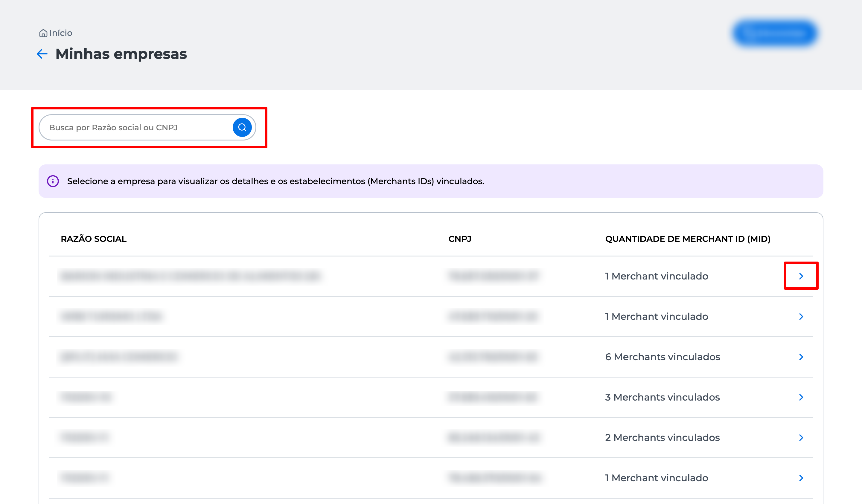Viewport: 862px width, 504px height.
Task: Click the blue search magnifier button
Action: click(x=242, y=127)
